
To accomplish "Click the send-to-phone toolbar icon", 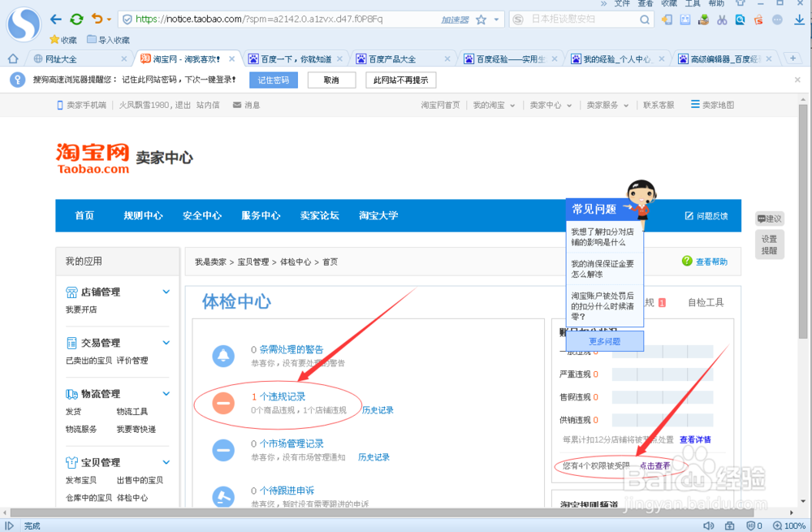I will [x=667, y=19].
